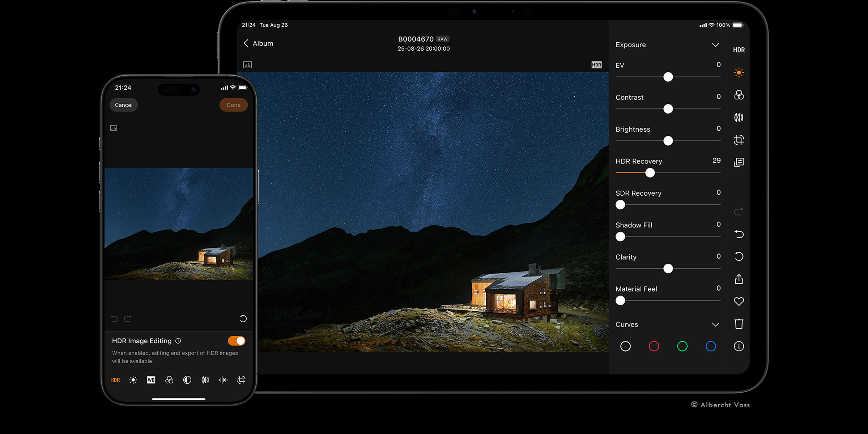The image size is (868, 434).
Task: Toggle HDR badge above tablet photo
Action: pos(596,65)
